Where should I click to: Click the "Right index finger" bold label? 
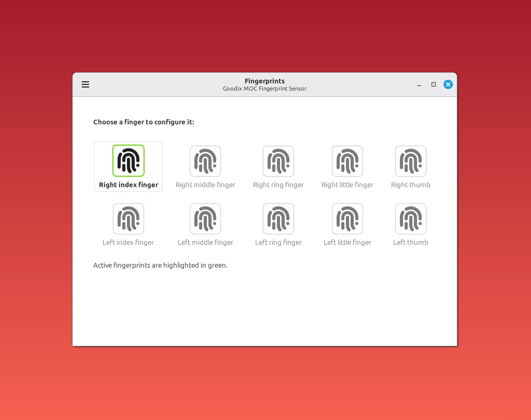point(129,185)
